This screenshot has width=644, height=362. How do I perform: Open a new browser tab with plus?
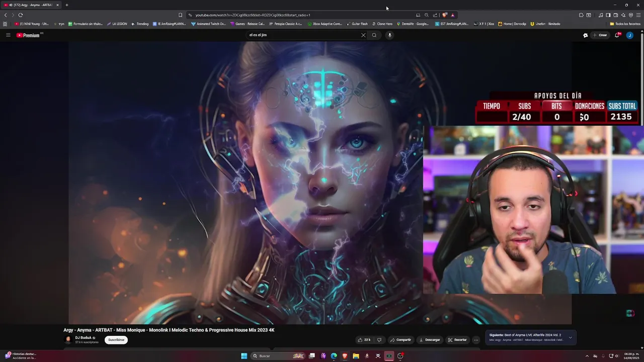click(66, 5)
